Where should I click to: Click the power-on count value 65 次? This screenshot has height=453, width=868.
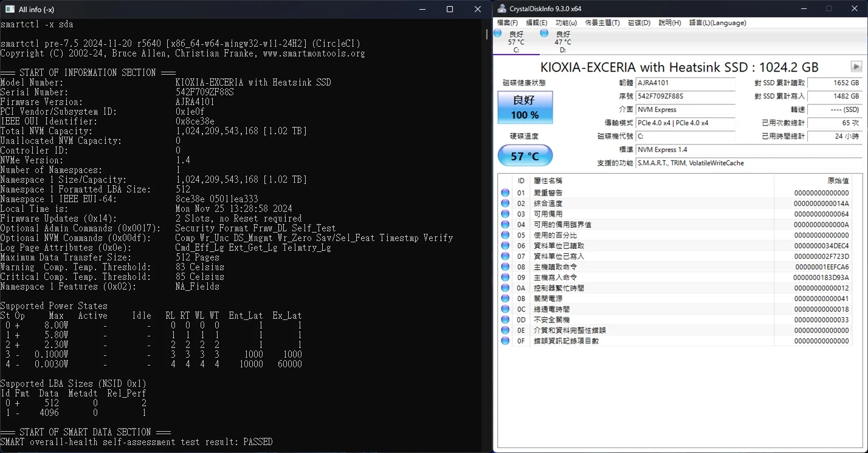click(835, 123)
